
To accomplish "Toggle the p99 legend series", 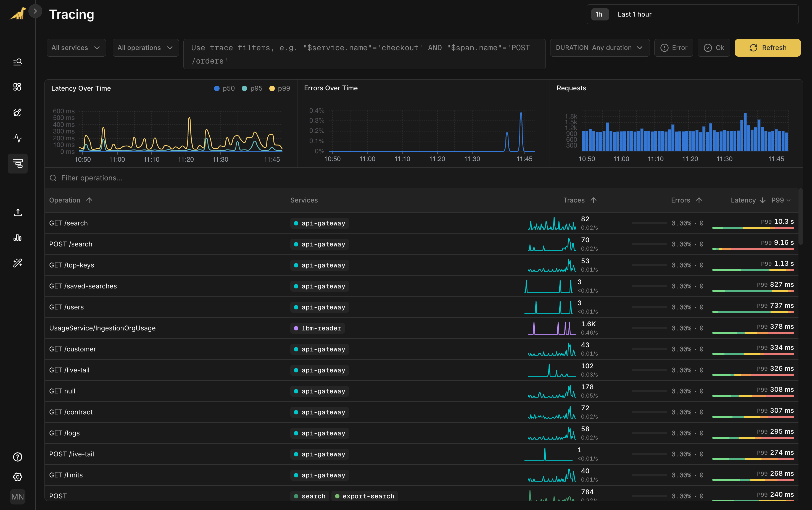I will click(280, 88).
